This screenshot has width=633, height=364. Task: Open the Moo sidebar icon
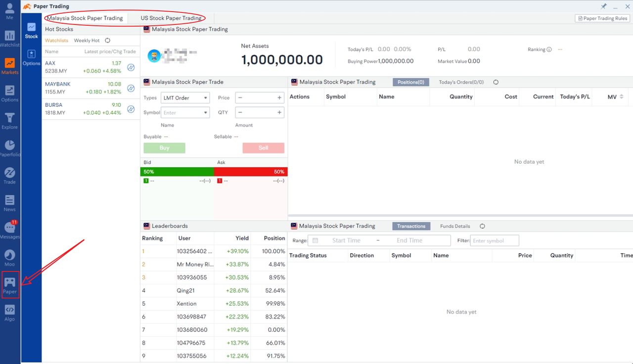point(9,258)
